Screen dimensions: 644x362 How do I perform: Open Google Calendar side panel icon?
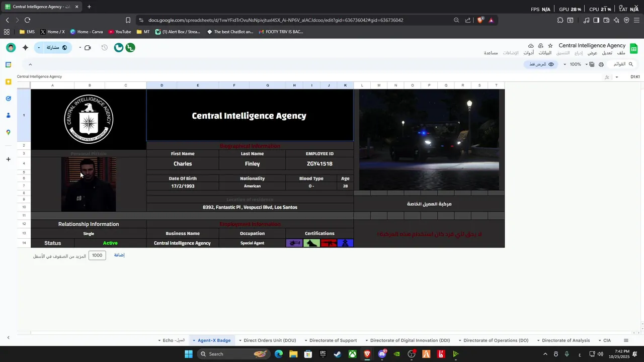8,65
